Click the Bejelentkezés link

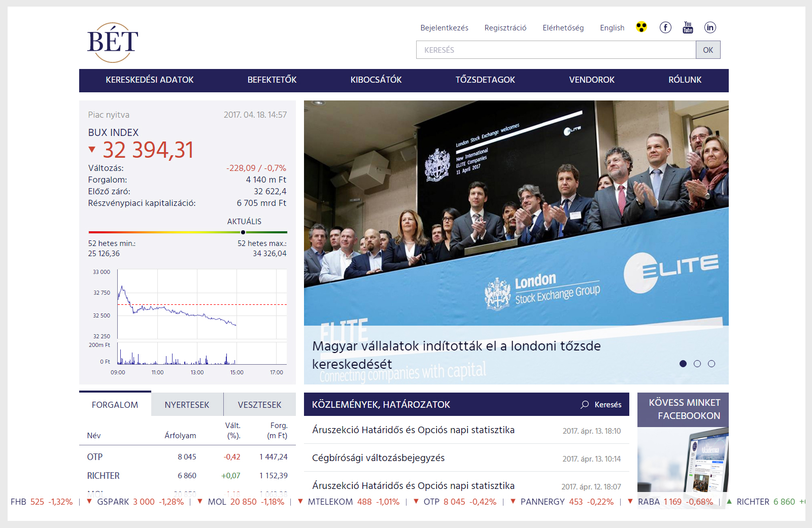(x=445, y=28)
